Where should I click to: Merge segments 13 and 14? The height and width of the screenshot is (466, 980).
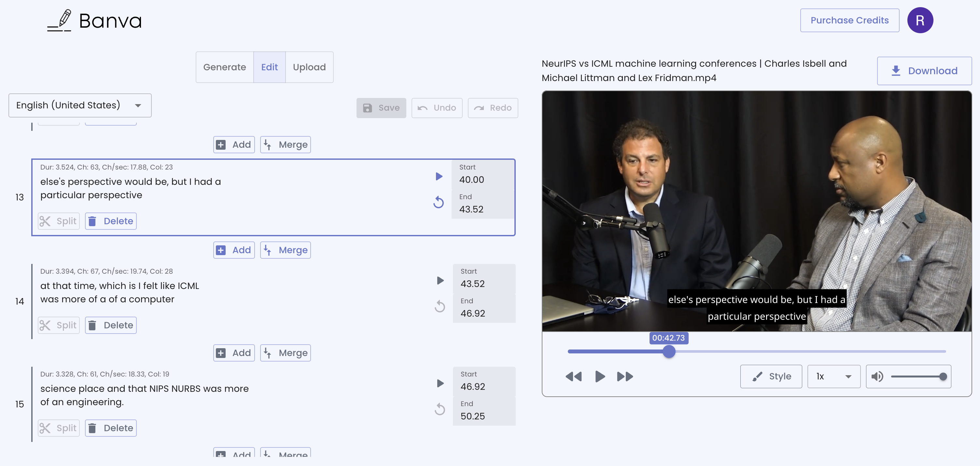[x=285, y=250]
